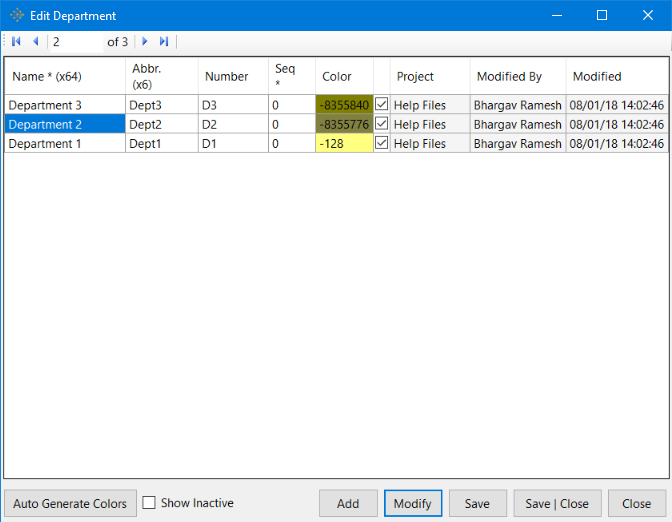
Task: Click the modified date in Department 1 row
Action: tap(617, 143)
